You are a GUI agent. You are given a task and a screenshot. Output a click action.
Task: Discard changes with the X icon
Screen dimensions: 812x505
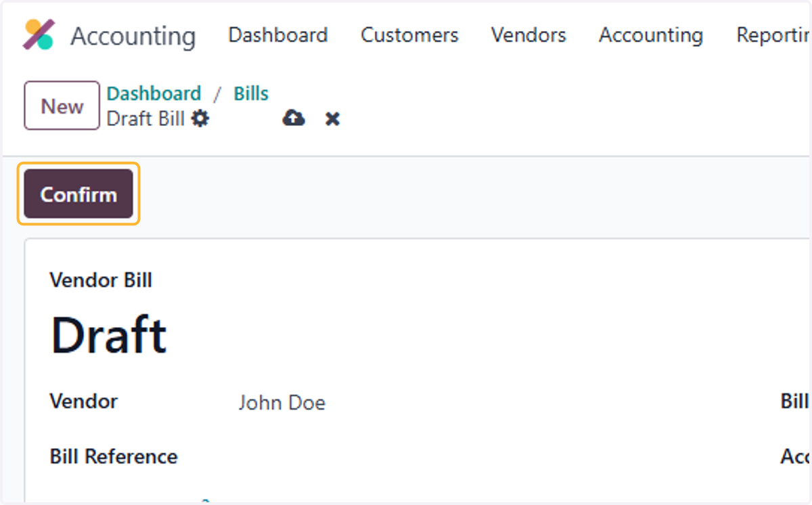click(x=332, y=119)
